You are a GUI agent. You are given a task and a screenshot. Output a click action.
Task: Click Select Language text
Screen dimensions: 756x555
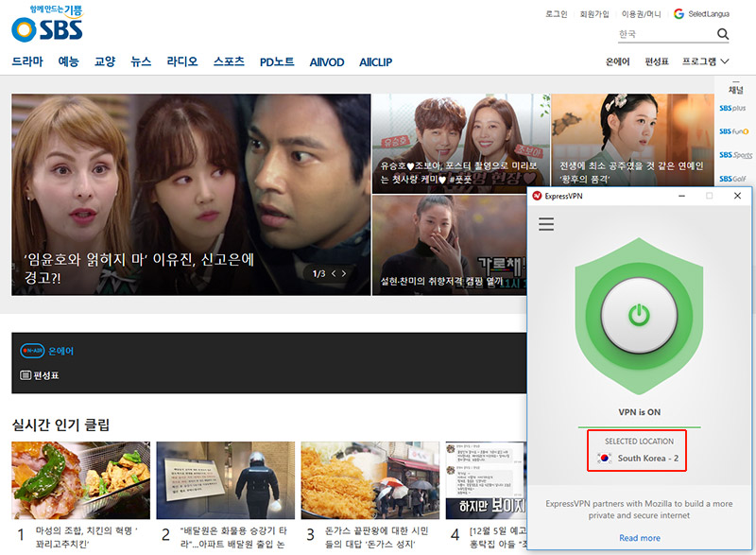pos(708,14)
